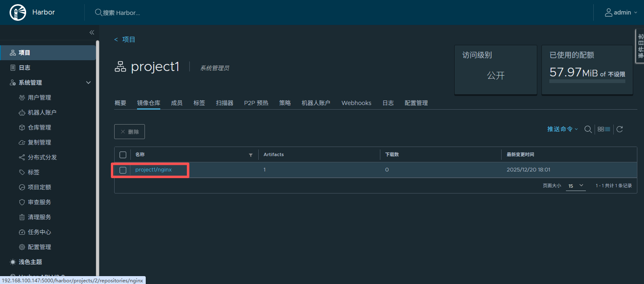This screenshot has height=284, width=644.
Task: Open the P2P 预热 tab
Action: click(x=256, y=103)
